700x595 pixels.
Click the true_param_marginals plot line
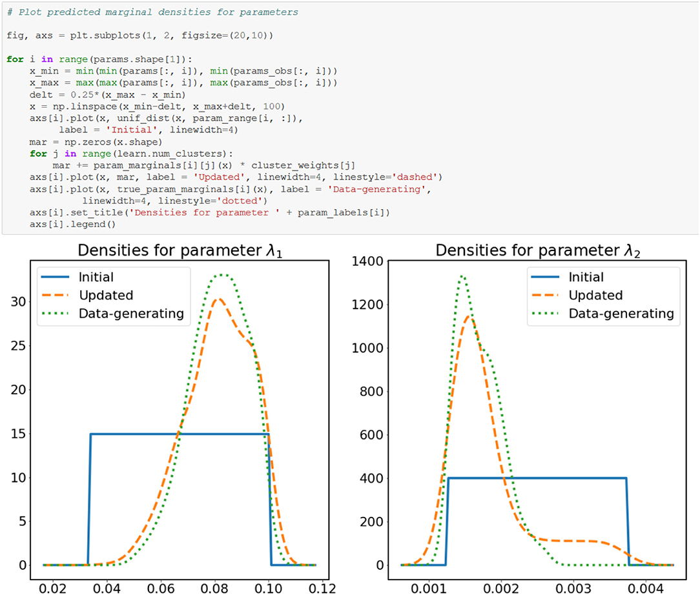pos(231,189)
